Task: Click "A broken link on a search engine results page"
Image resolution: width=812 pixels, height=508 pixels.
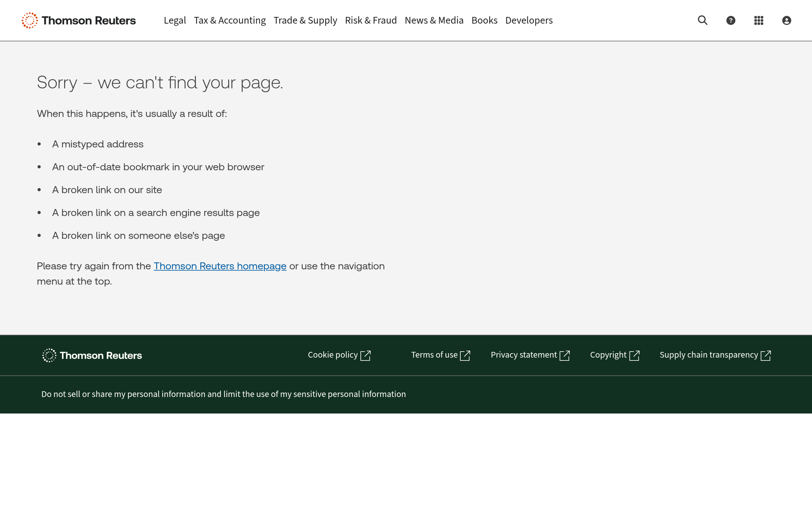Action: tap(156, 213)
